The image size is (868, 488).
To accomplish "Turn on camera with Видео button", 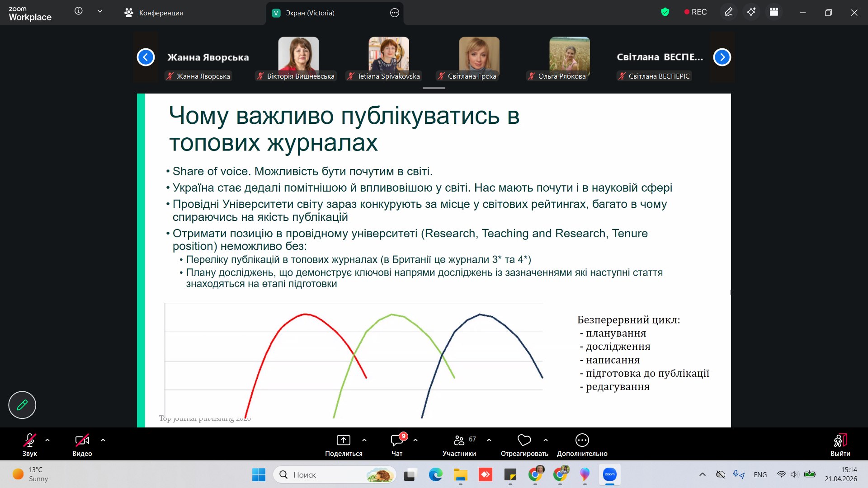I will click(82, 441).
